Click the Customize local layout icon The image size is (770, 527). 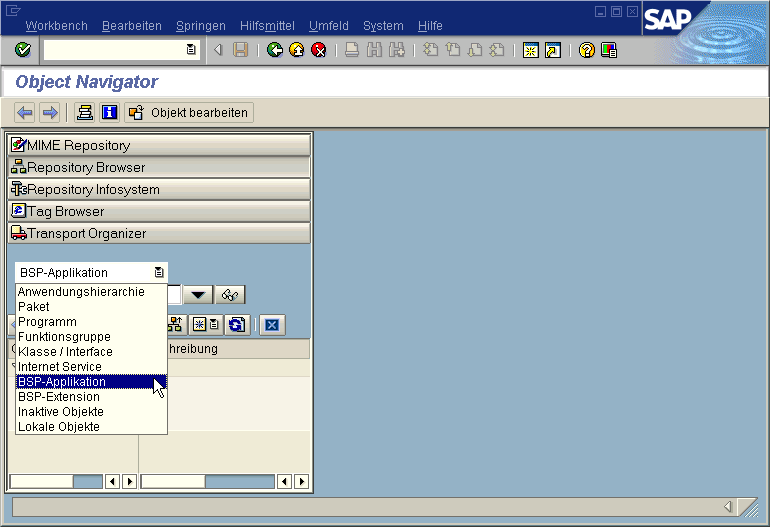(x=609, y=50)
